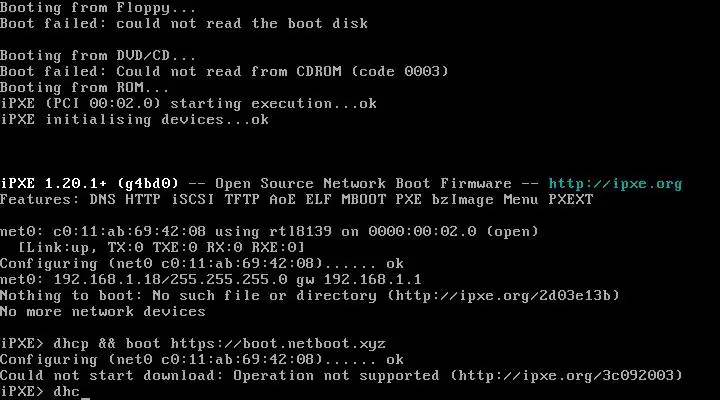Click the 'Could not start download' error text
This screenshot has width=720, height=400.
(108, 376)
